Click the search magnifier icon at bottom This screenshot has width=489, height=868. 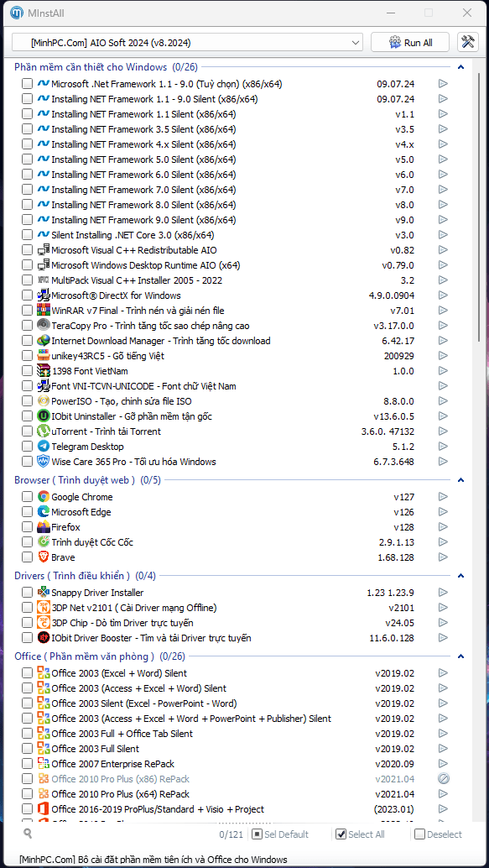pos(28,834)
